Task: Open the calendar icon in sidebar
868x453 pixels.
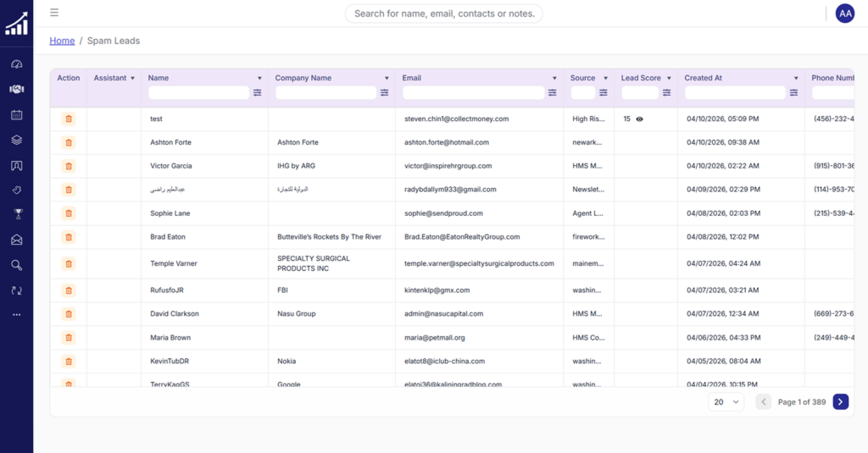Action: click(x=16, y=114)
